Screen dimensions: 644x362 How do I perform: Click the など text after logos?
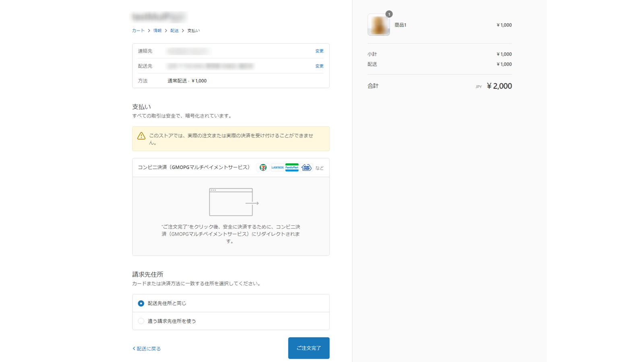319,168
